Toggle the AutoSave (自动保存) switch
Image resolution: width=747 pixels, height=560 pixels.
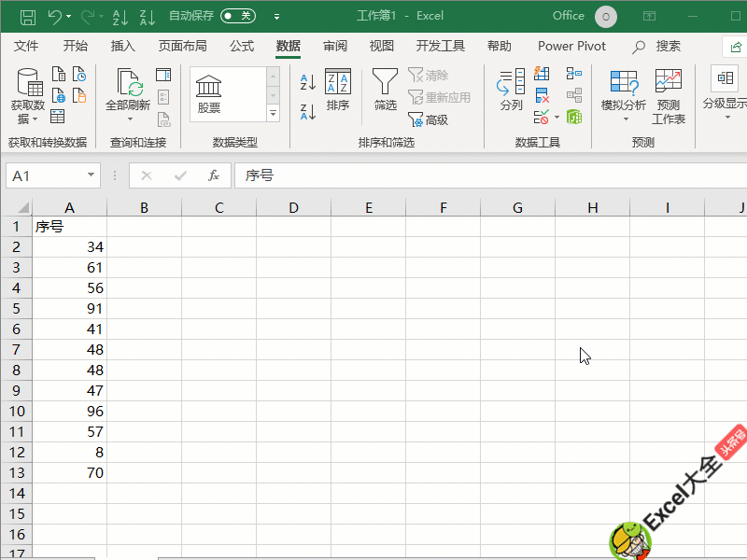click(x=238, y=16)
